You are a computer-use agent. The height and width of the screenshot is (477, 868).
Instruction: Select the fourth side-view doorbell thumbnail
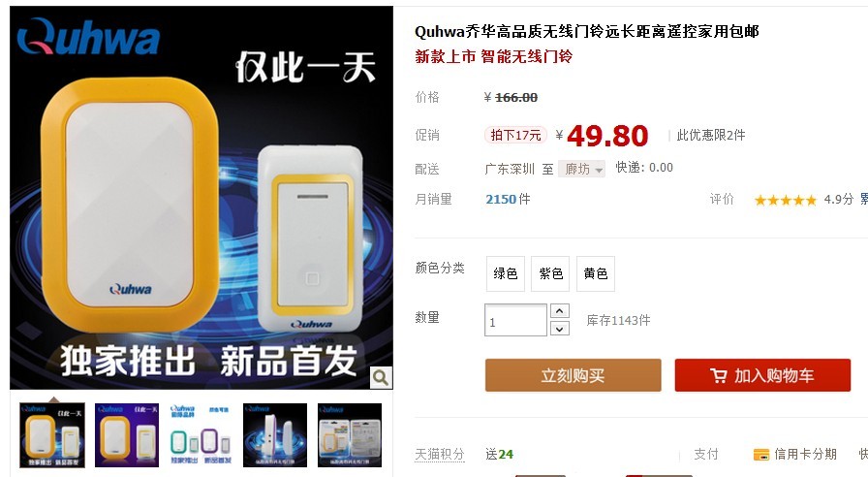tap(275, 435)
